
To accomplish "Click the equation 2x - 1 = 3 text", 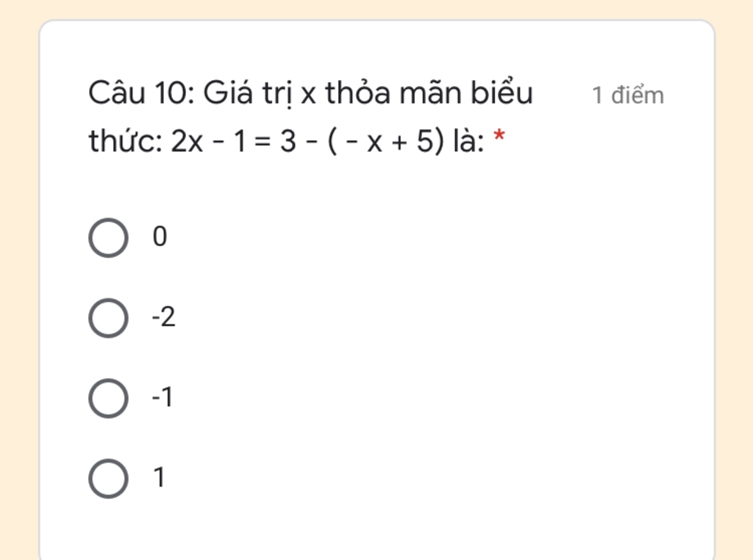I will click(233, 141).
